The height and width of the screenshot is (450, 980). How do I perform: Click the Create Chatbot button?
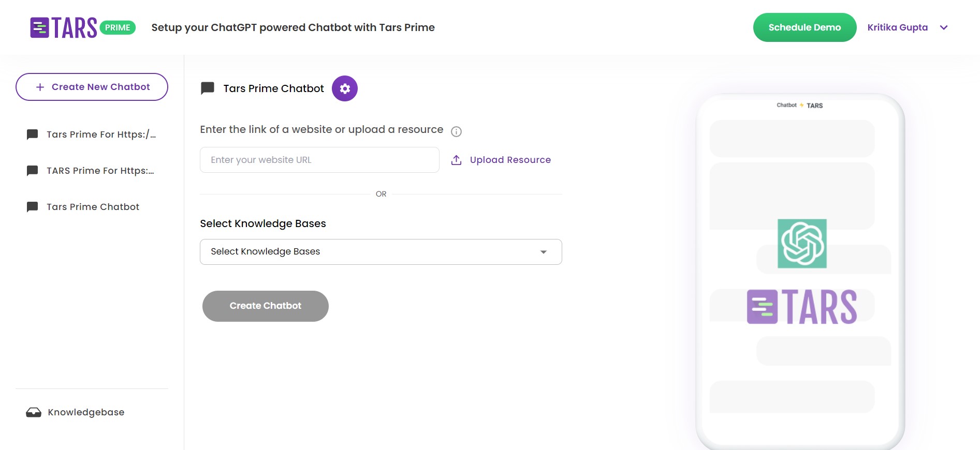[265, 306]
